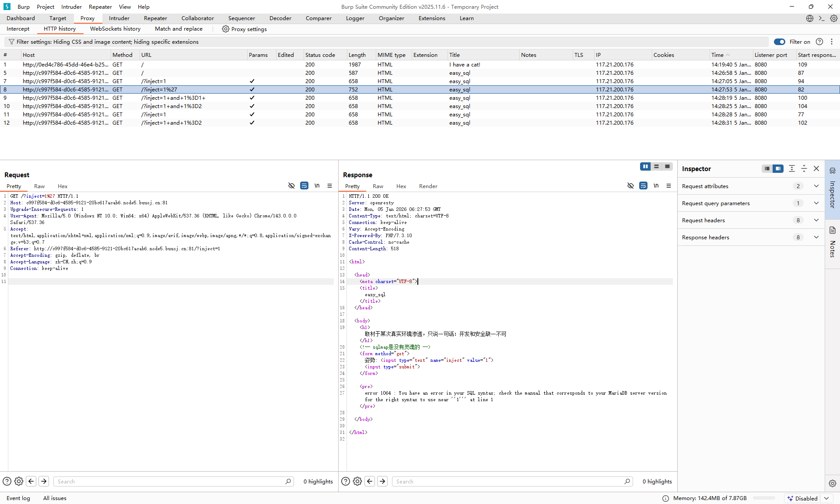This screenshot has height=504, width=840.
Task: Open the Event log
Action: [x=18, y=498]
